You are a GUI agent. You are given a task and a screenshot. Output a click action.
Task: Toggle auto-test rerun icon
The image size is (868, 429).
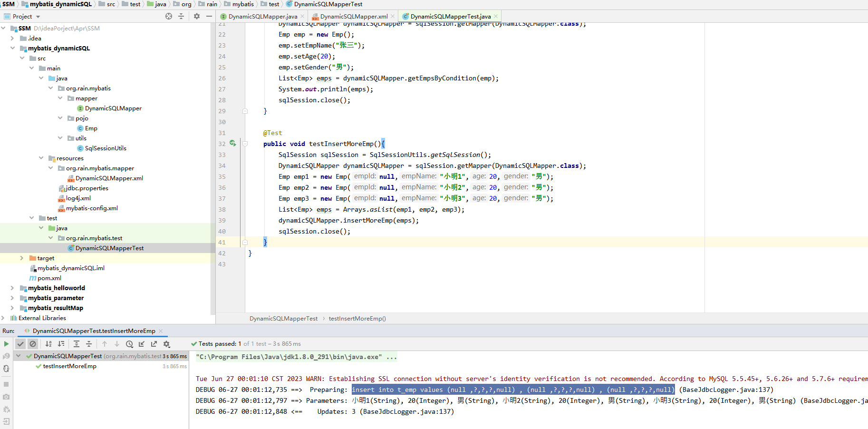point(6,369)
